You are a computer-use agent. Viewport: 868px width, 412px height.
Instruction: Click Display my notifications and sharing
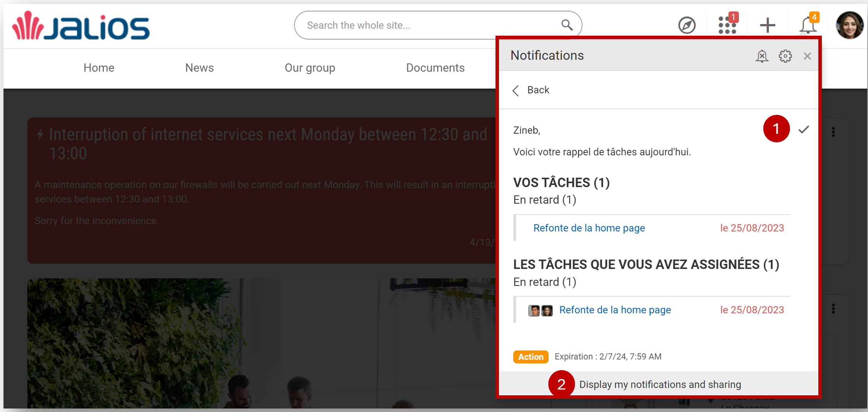[660, 384]
